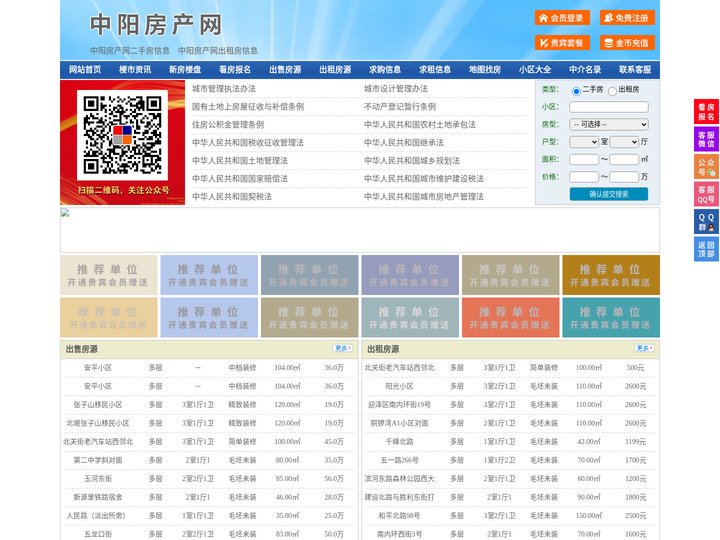Open the 千峰北路 rental listing
The image size is (720, 540).
coord(399,441)
